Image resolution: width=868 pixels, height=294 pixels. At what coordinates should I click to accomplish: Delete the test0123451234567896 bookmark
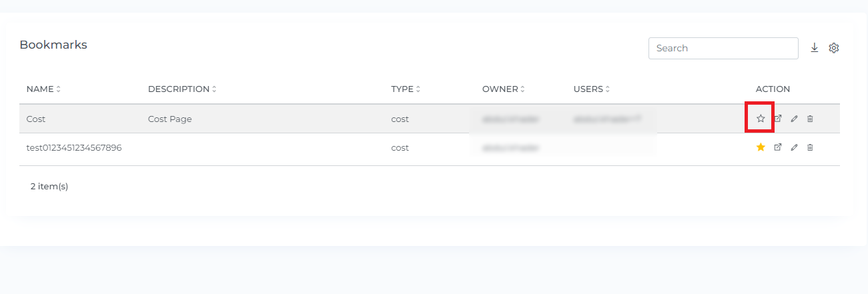810,147
